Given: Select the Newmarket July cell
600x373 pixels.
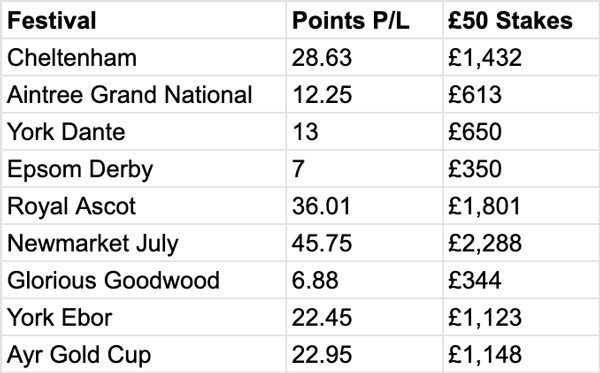Looking at the screenshot, I should tap(144, 243).
